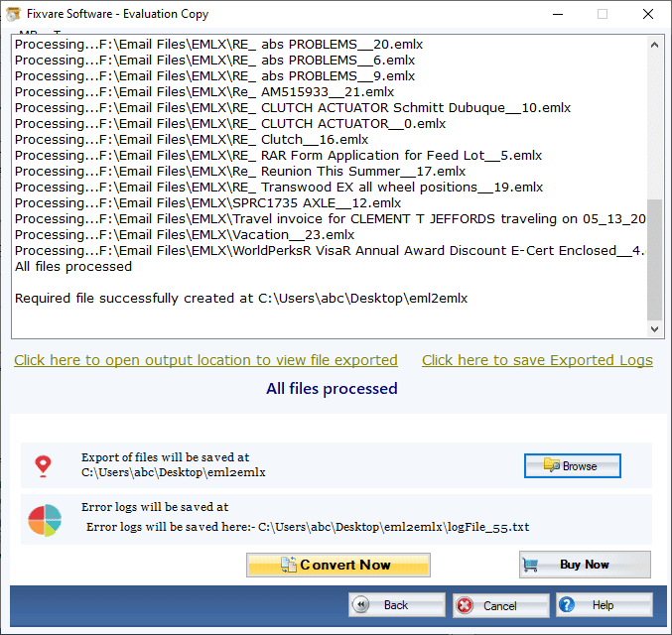Click 'Required file successfully created' log line
This screenshot has height=635, width=672.
coord(241,298)
